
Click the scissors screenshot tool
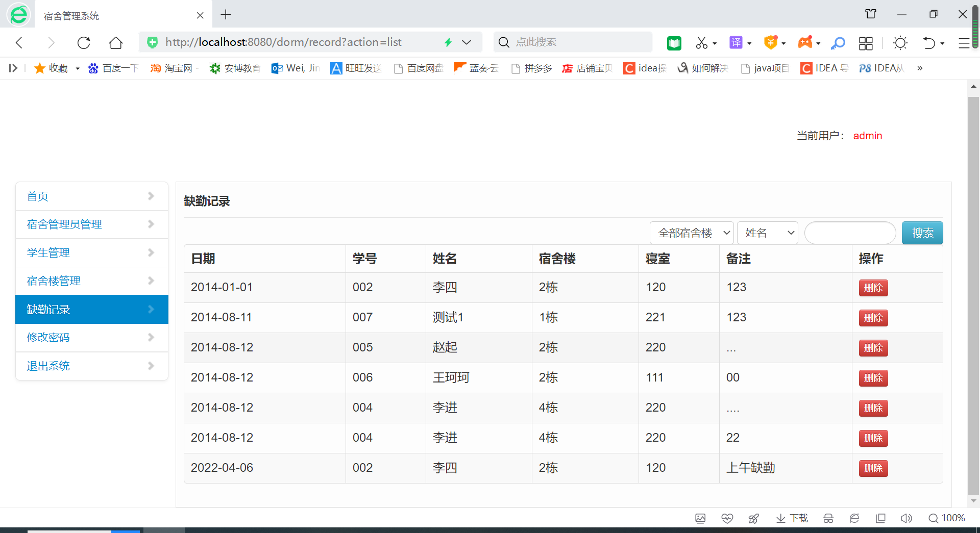702,43
